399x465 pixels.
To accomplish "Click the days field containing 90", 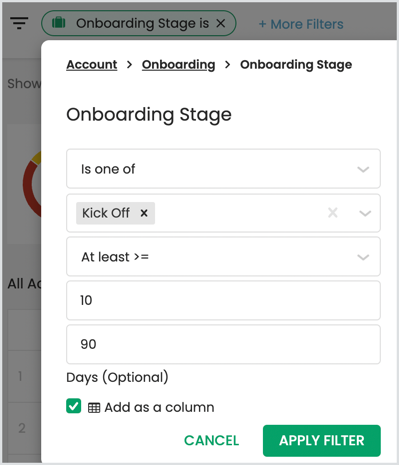I will [223, 344].
